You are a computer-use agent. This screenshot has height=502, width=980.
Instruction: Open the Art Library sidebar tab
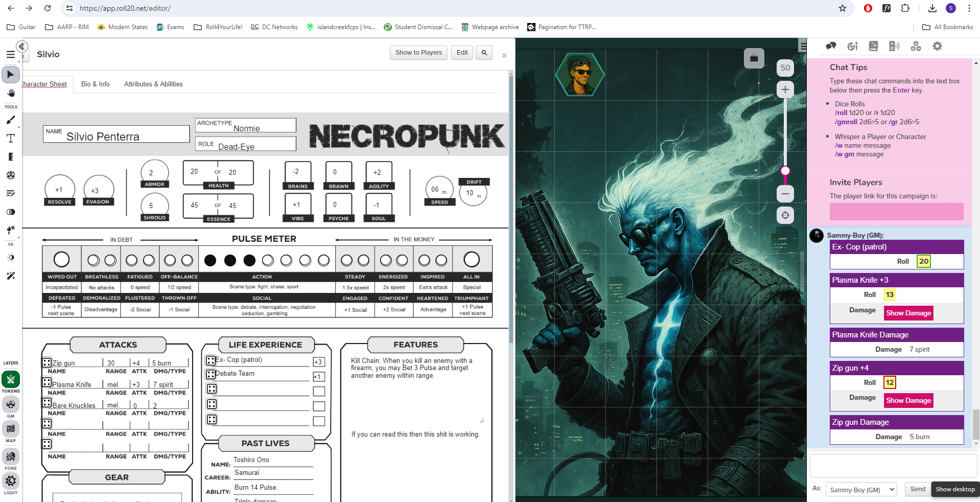[x=852, y=47]
